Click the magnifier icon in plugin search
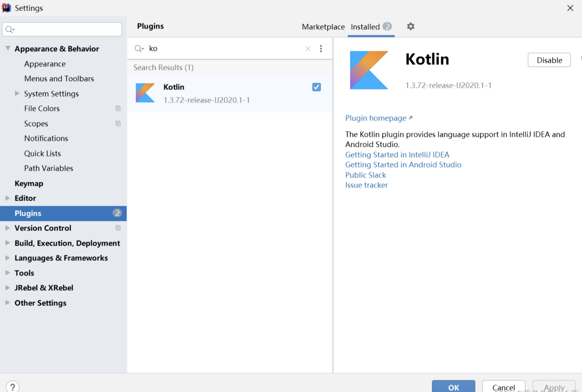Screen dimensions: 582x392 pyautogui.click(x=139, y=49)
